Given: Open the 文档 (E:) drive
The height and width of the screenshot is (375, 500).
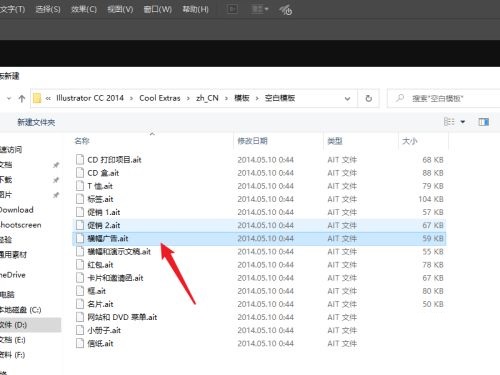Looking at the screenshot, I should coord(13,340).
